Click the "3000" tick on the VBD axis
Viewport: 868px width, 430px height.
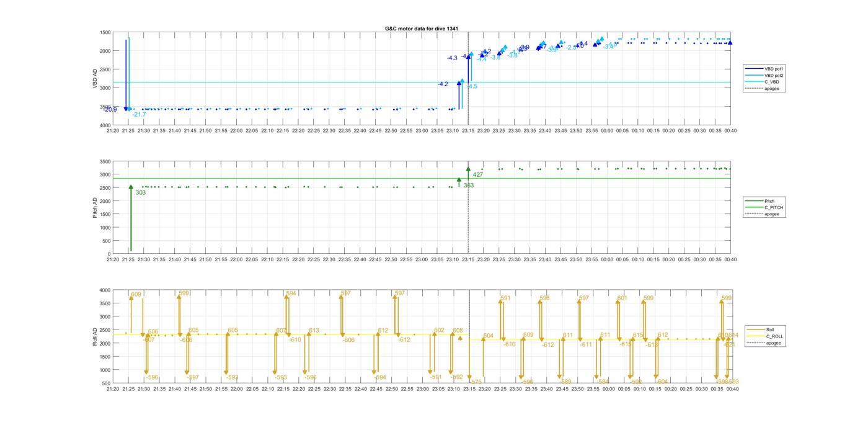coord(105,88)
